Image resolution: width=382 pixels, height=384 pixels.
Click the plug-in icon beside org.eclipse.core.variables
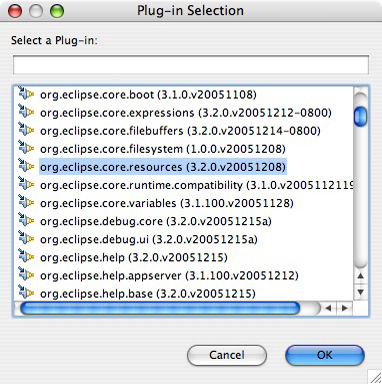coord(26,203)
